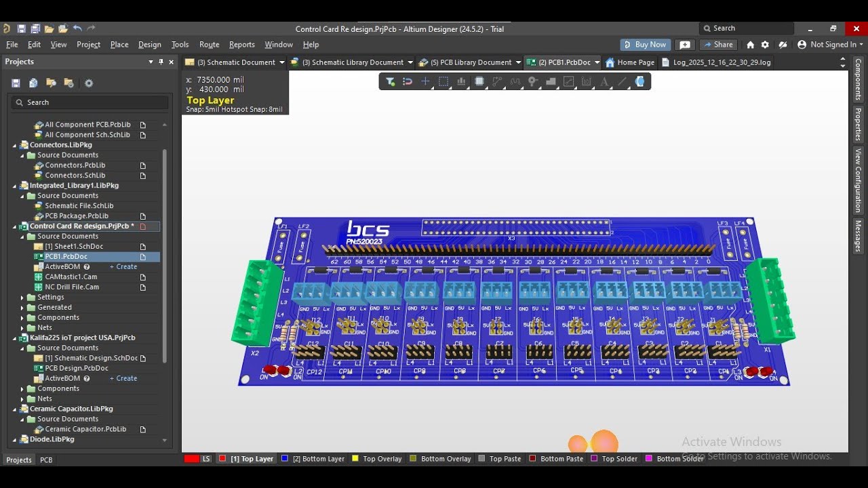Image resolution: width=868 pixels, height=488 pixels.
Task: Select the tune length wave tool
Action: pos(515,81)
